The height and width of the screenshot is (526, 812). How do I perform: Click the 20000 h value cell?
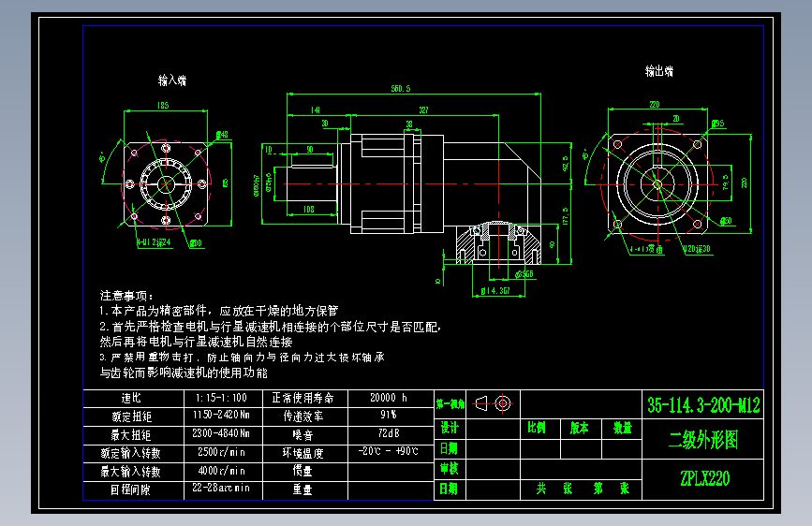tap(391, 398)
